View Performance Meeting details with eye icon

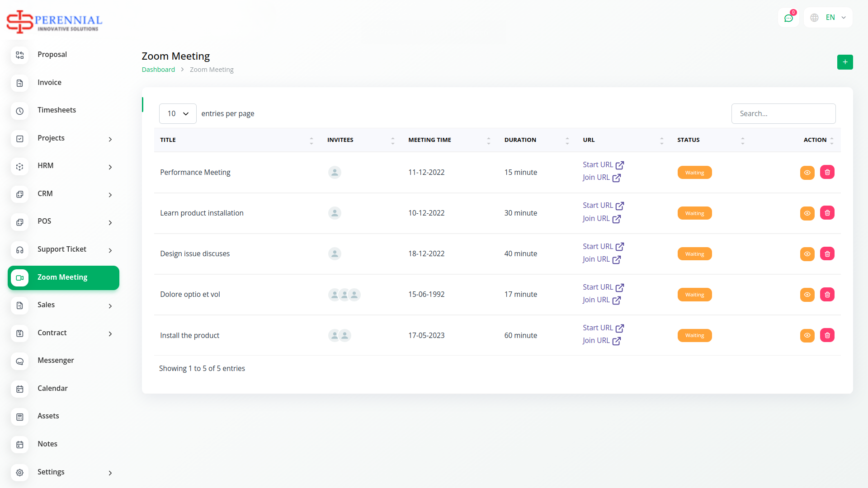(807, 173)
